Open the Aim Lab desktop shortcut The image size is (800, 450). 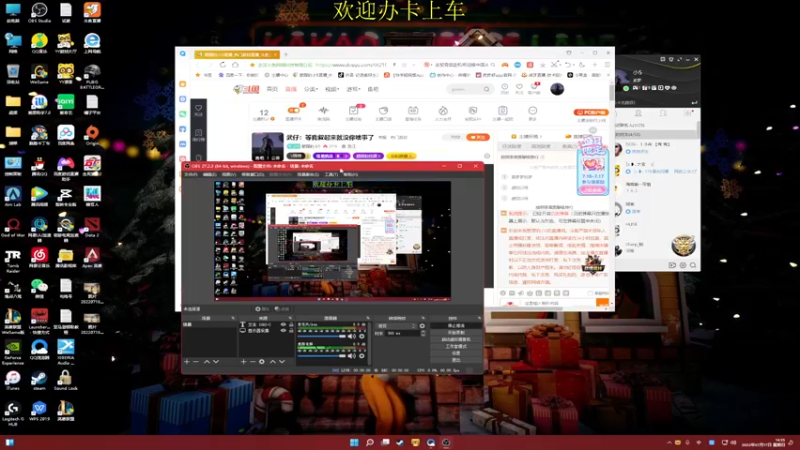pos(13,196)
